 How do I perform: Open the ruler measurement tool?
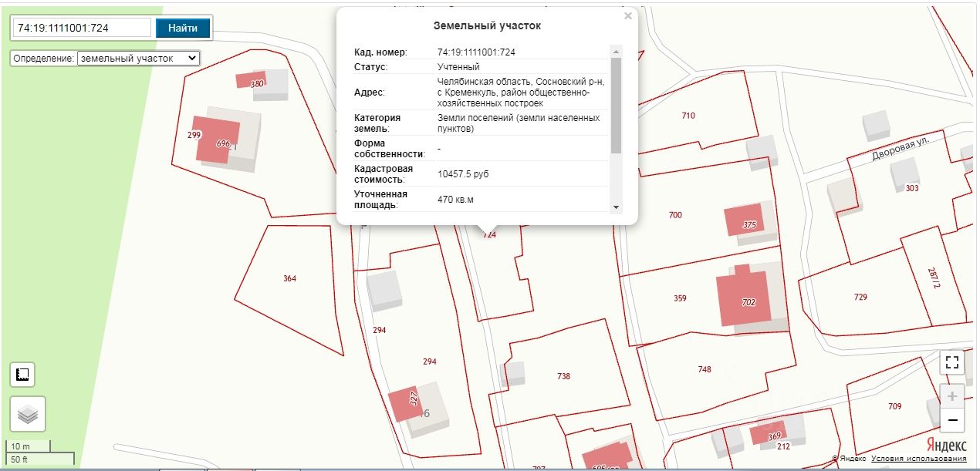[22, 375]
